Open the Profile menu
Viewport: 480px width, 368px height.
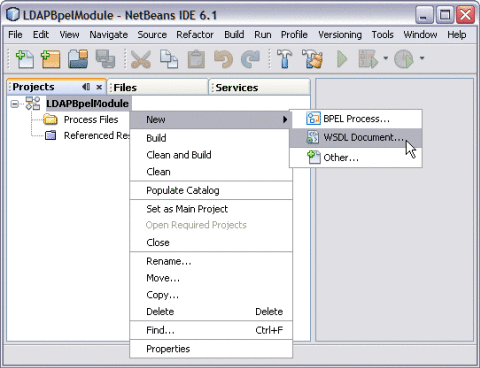tap(294, 34)
